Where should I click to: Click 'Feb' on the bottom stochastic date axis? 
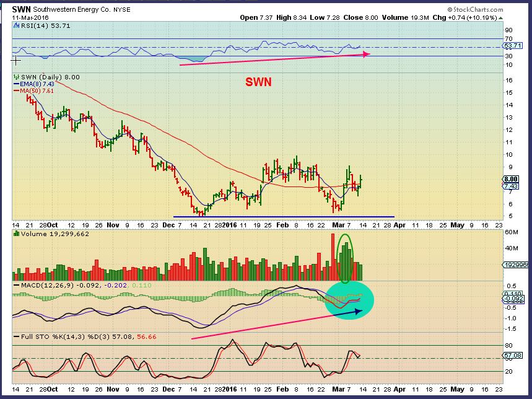coord(282,389)
